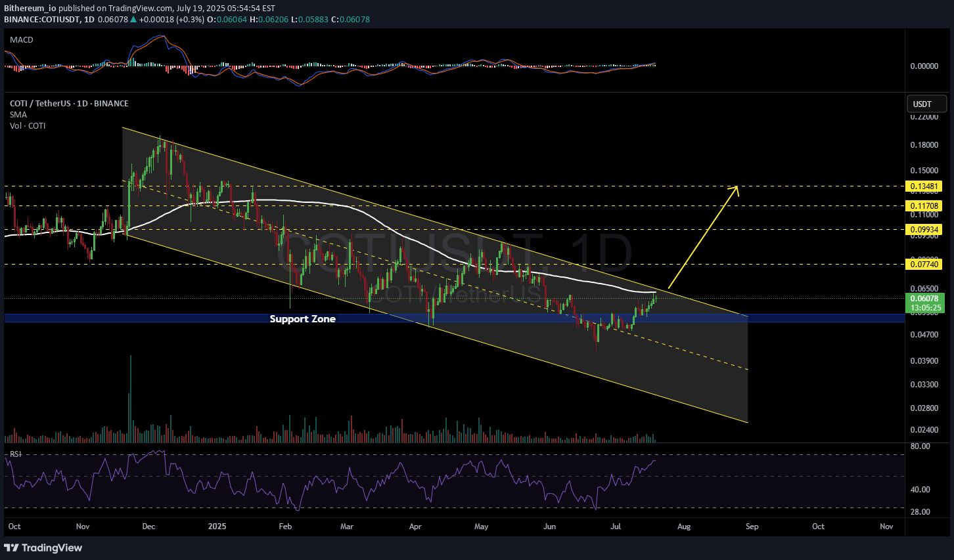The width and height of the screenshot is (954, 560).
Task: Click the 13:05:25 bar countdown timer
Action: pos(924,308)
